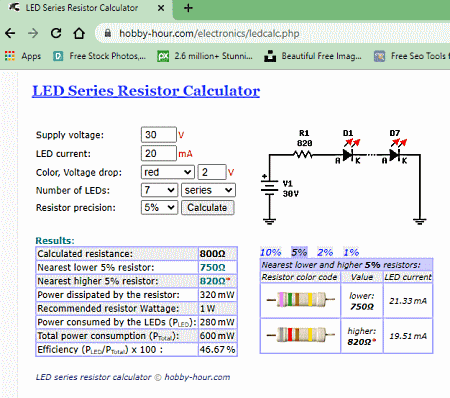Open the series connection type dropdown
450x398 pixels.
click(x=208, y=190)
